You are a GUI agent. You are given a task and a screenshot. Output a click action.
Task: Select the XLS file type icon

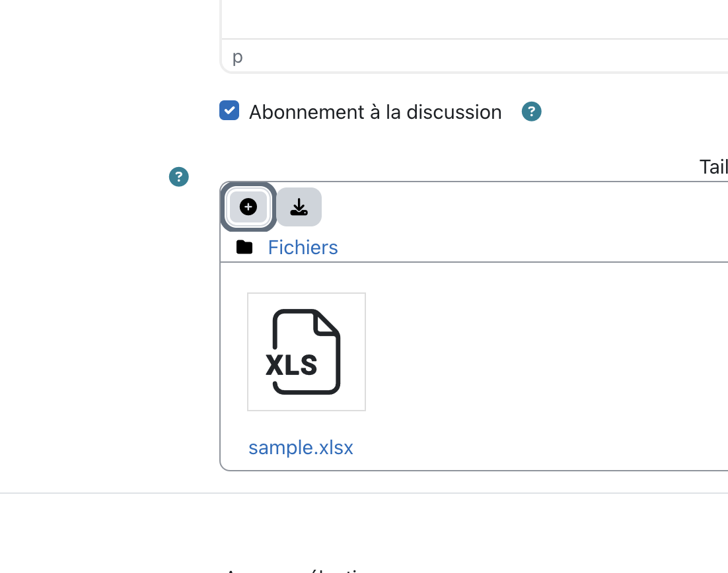coord(303,352)
